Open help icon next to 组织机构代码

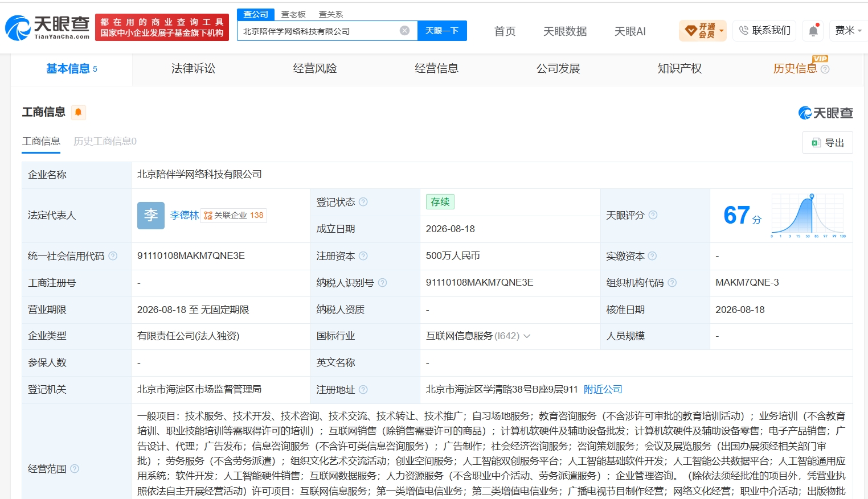tap(672, 283)
